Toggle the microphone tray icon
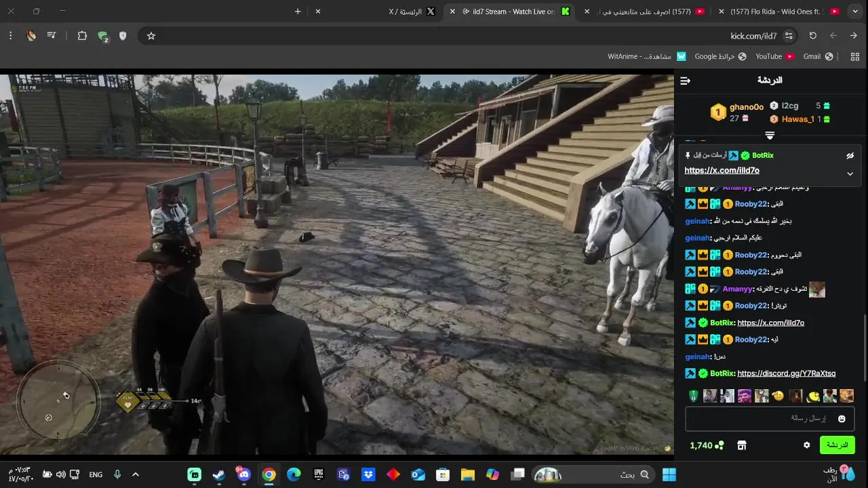 117,474
